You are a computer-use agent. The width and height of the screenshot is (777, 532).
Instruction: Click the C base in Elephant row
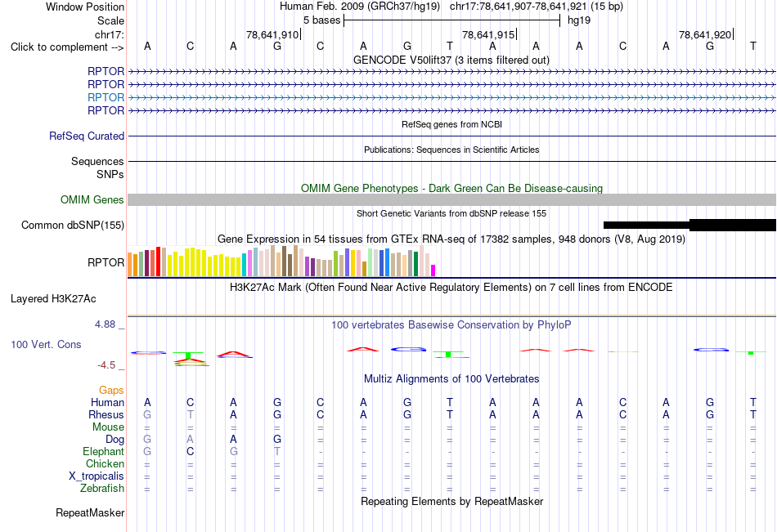[x=191, y=451]
